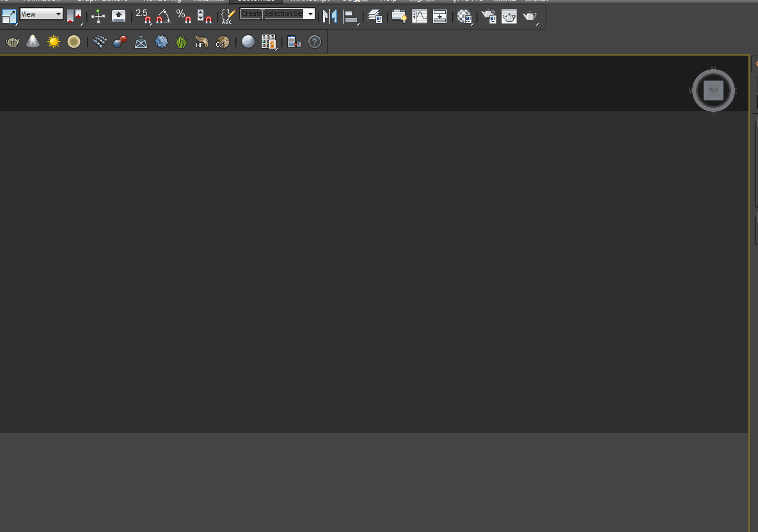Open the Schematic View

[x=439, y=17]
